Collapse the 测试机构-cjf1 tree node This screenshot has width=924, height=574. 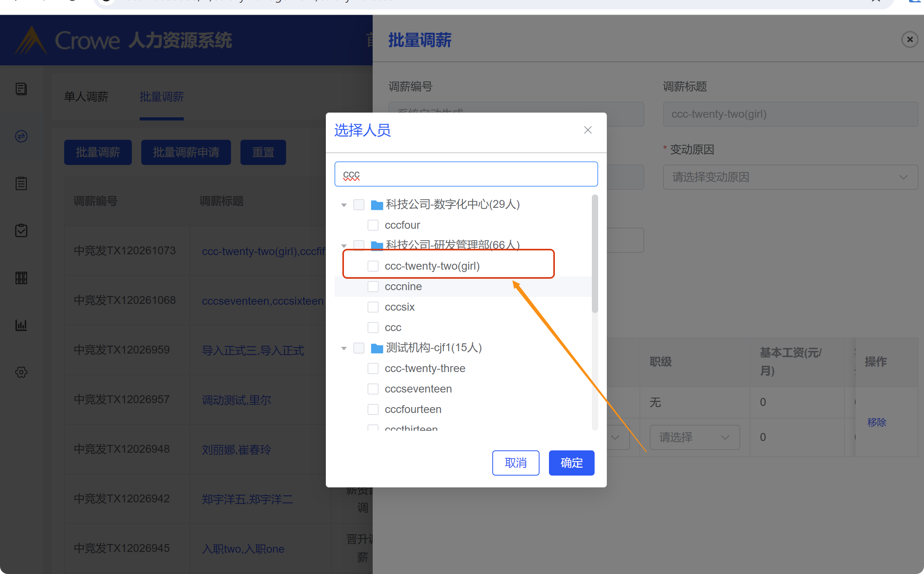pyautogui.click(x=344, y=348)
